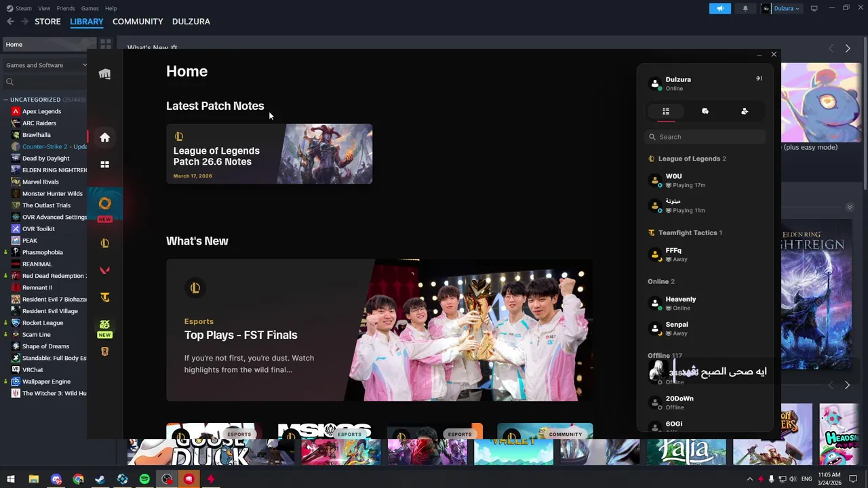Collapse the Teamfight Tactics friends group
Image resolution: width=868 pixels, height=488 pixels.
[x=685, y=232]
